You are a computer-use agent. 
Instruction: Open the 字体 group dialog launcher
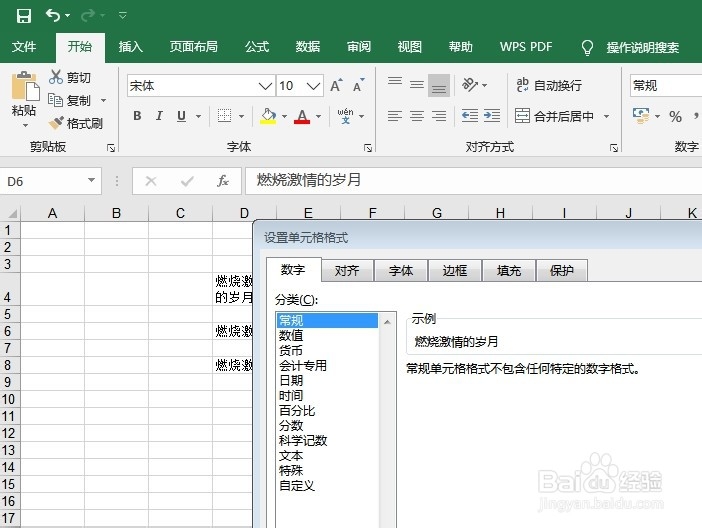(x=368, y=148)
